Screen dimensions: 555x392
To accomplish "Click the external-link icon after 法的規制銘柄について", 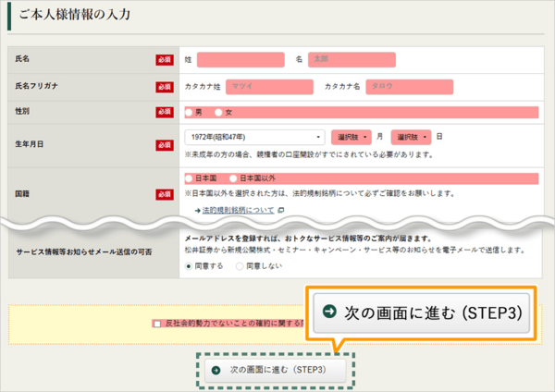I will coord(278,210).
